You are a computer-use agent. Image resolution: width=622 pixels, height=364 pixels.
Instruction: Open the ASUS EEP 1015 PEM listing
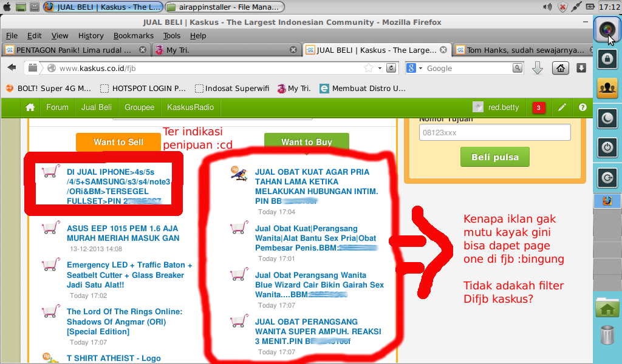pos(123,234)
